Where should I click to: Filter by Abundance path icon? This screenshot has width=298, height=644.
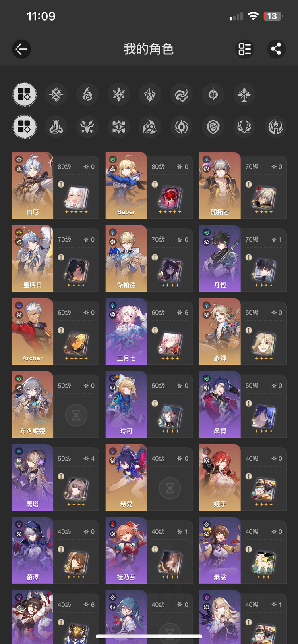pyautogui.click(x=244, y=127)
